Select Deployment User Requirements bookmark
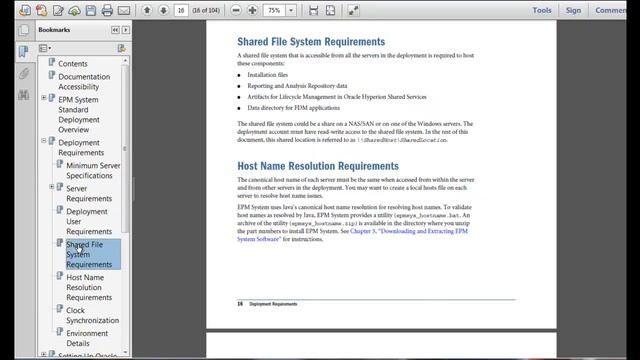The image size is (640, 360). 89,221
